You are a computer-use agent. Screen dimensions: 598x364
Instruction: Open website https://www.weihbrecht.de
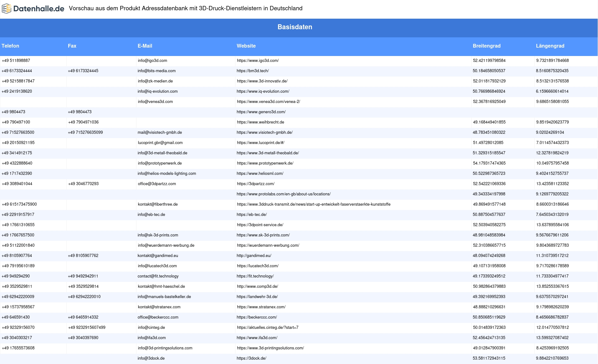(260, 122)
